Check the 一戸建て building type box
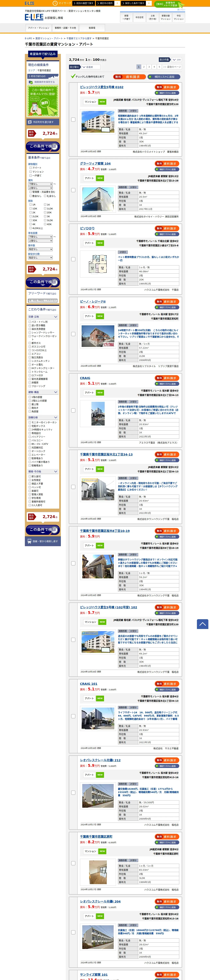The height and width of the screenshot is (980, 210). tap(30, 175)
